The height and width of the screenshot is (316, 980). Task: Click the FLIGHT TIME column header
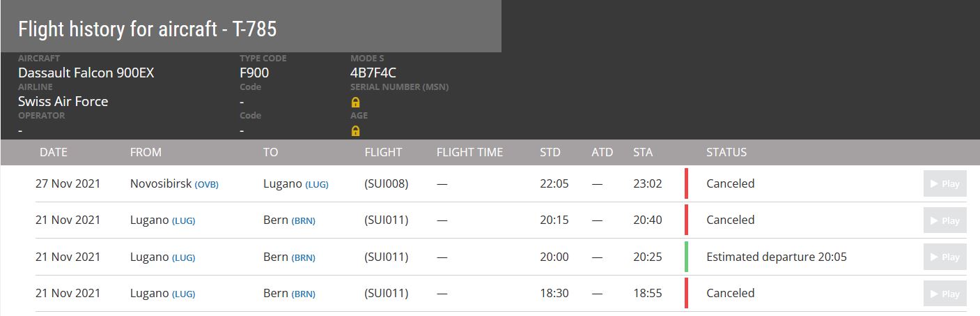469,152
